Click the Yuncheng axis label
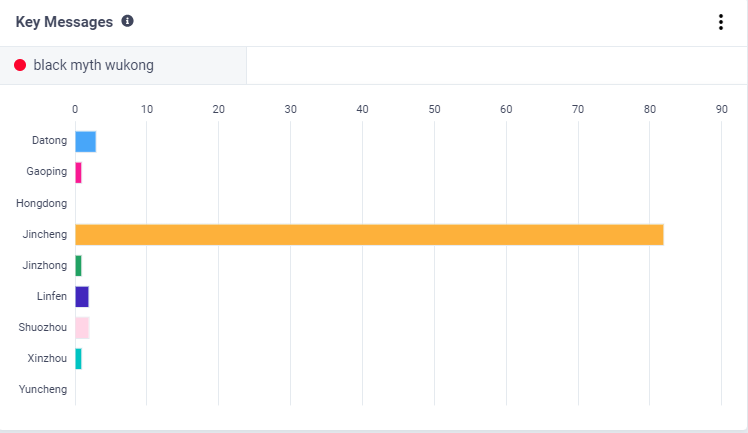 (x=43, y=389)
